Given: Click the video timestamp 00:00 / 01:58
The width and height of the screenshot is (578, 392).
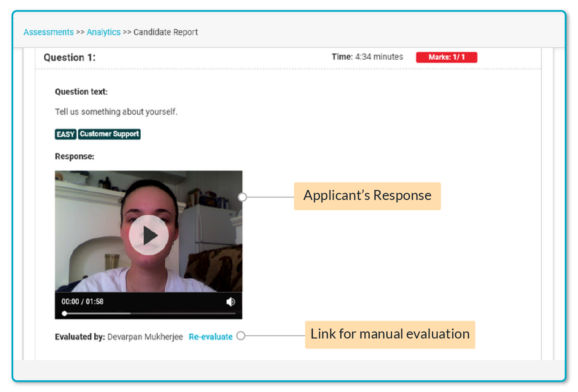Looking at the screenshot, I should (x=83, y=302).
